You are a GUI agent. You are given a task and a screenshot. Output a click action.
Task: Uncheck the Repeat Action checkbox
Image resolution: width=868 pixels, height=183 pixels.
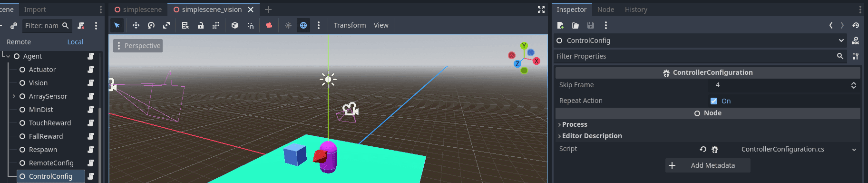714,101
